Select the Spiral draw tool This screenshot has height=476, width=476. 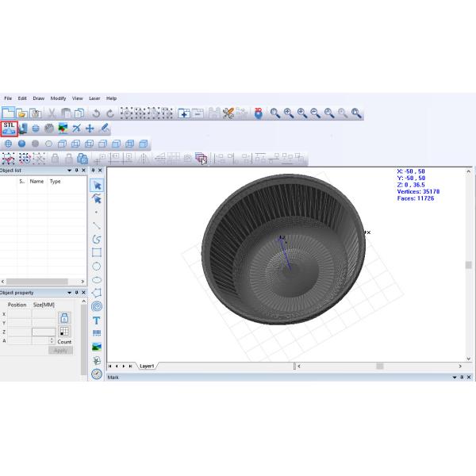click(97, 306)
